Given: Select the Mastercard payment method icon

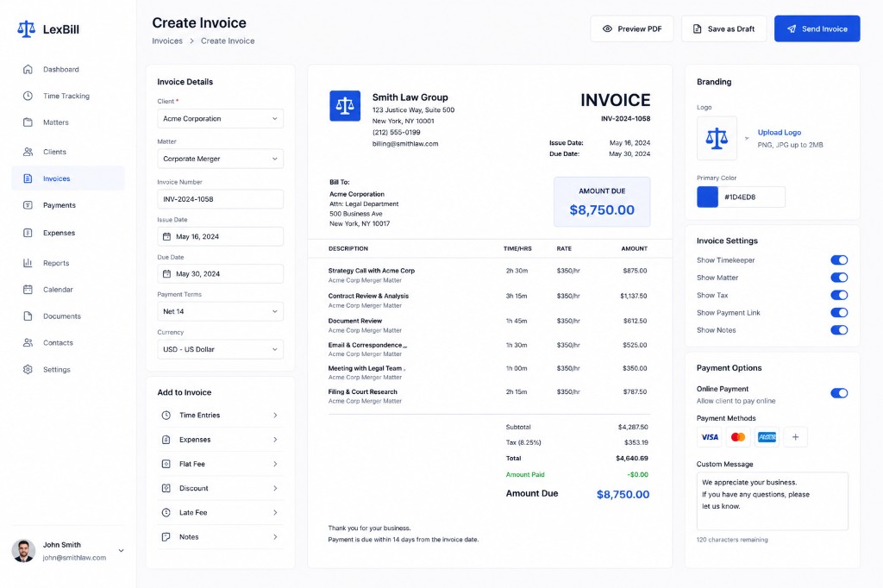Looking at the screenshot, I should coord(738,437).
